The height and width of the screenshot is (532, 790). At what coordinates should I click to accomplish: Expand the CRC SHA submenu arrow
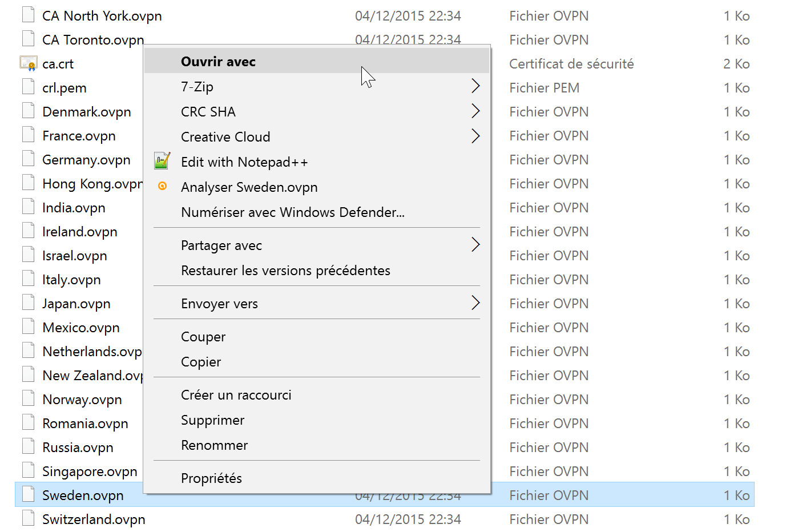475,111
